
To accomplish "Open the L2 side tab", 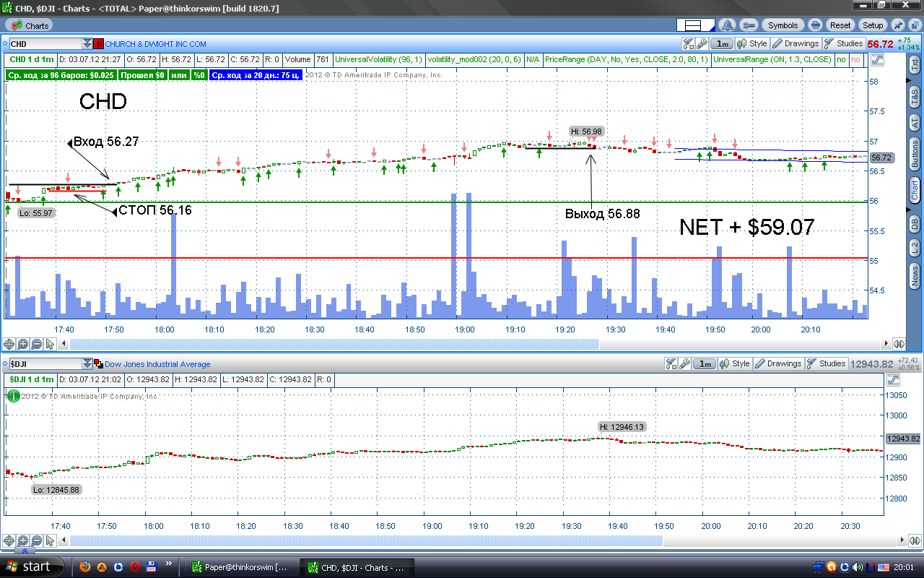I will click(915, 249).
